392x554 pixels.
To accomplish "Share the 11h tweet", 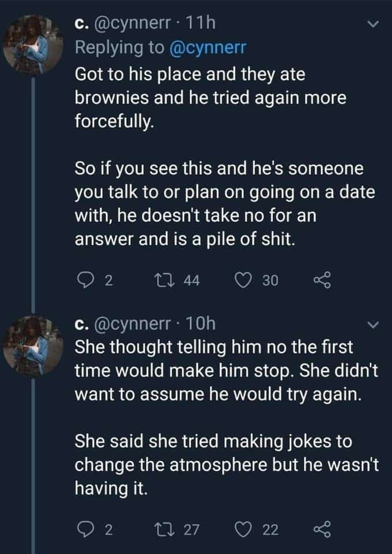I will 319,280.
